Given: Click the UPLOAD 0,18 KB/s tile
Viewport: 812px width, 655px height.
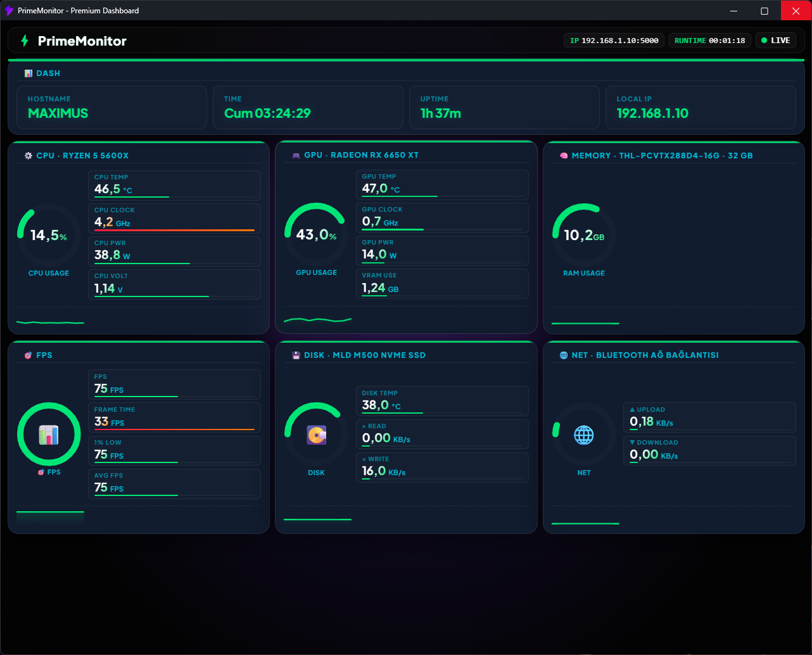Looking at the screenshot, I should coord(709,418).
